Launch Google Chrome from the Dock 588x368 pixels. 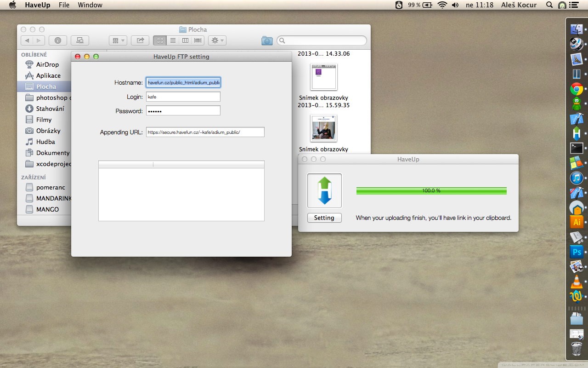[577, 89]
